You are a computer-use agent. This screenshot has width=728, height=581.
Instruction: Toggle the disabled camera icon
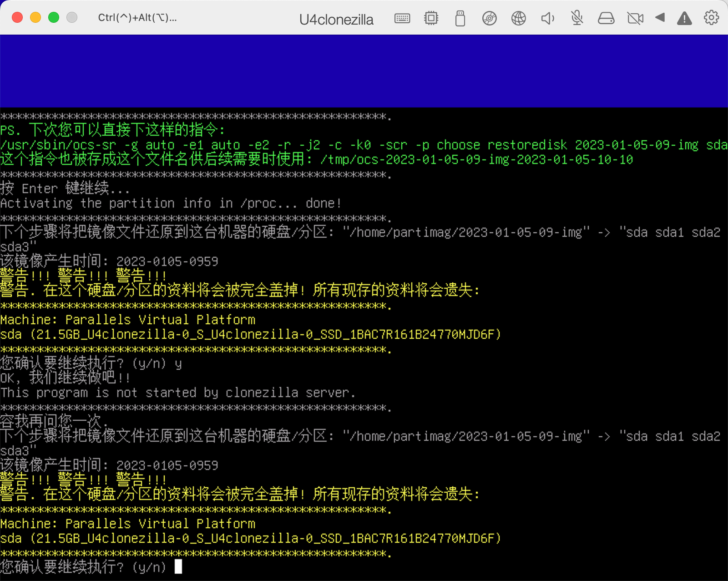tap(635, 18)
